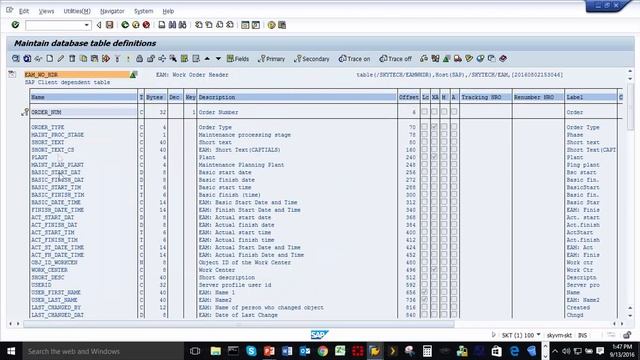Expand the status bar triangle arrow
Image resolution: width=640 pixels, height=360 pixels.
(x=493, y=335)
